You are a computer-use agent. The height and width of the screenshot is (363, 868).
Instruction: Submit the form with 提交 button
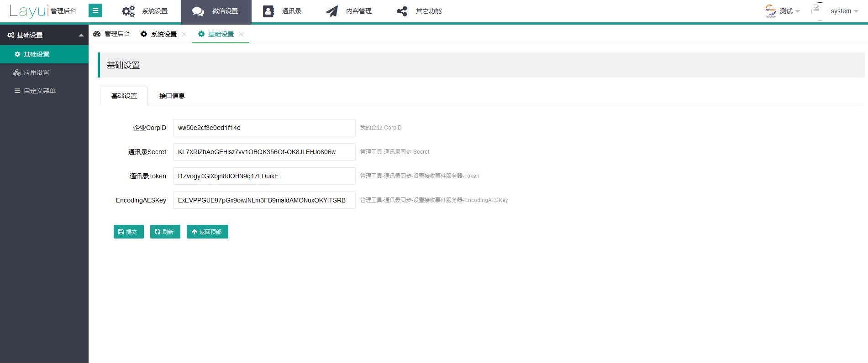pyautogui.click(x=129, y=232)
